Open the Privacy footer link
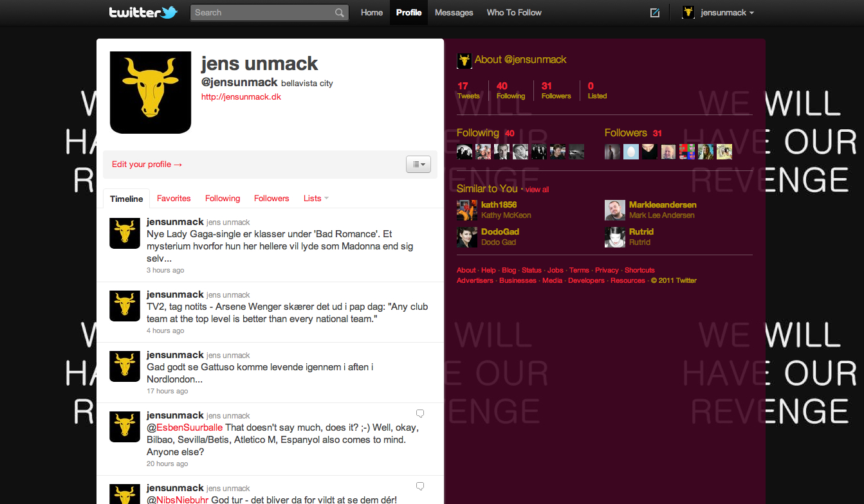 (x=607, y=271)
